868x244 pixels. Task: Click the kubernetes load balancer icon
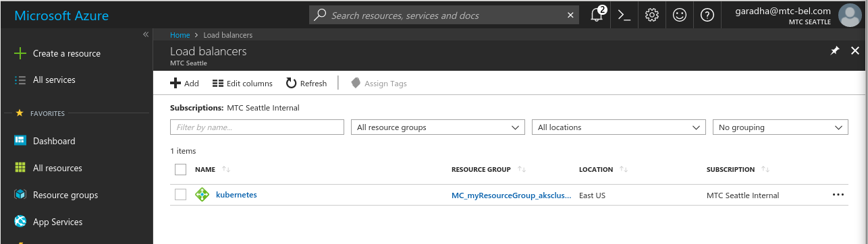[202, 195]
